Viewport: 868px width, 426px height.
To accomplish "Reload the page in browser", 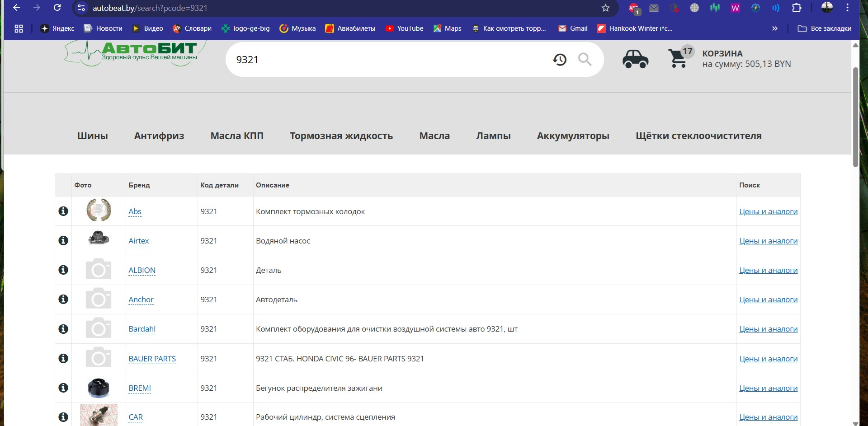I will (57, 8).
